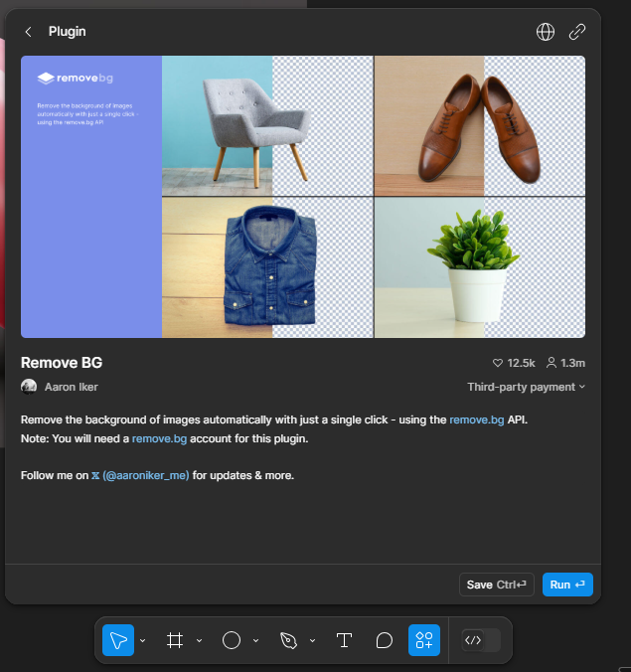Click the Remove BG plugin title

(x=62, y=363)
